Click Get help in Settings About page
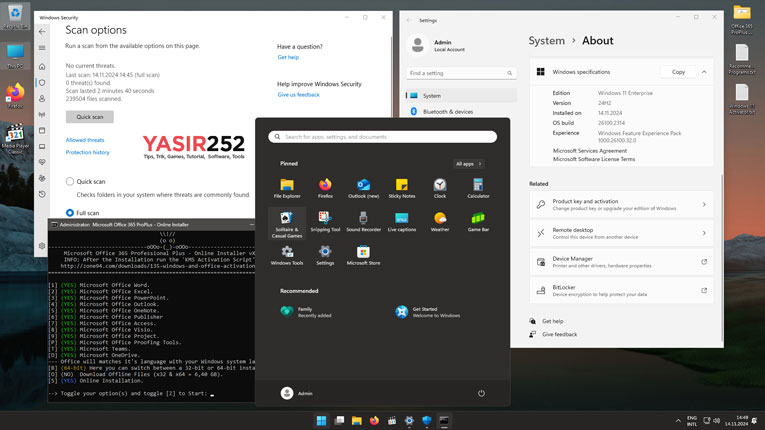This screenshot has width=765, height=430. coord(552,321)
